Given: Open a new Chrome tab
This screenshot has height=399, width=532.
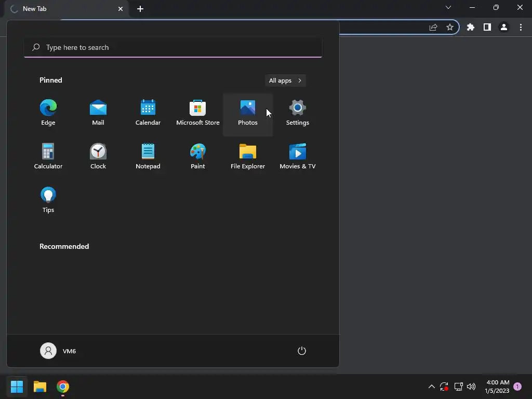Looking at the screenshot, I should pyautogui.click(x=140, y=9).
